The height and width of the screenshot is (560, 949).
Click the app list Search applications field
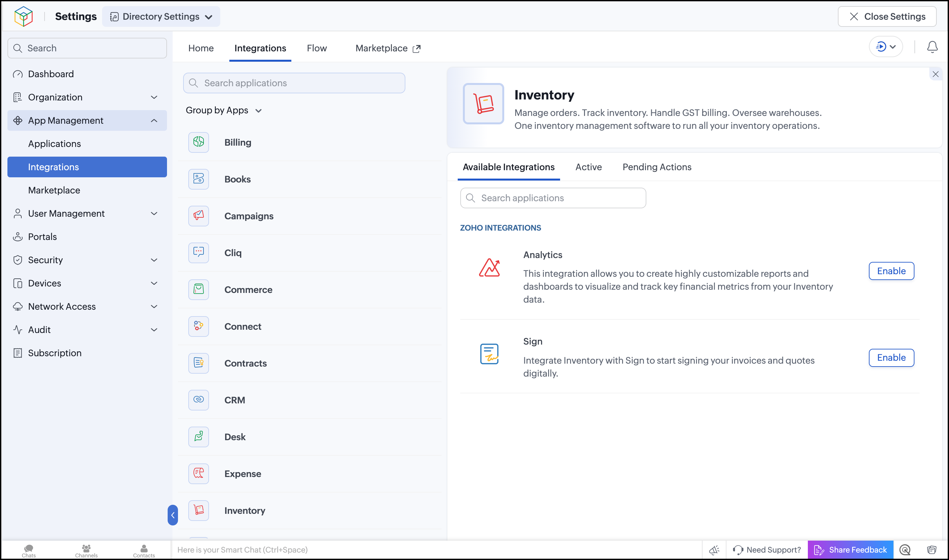pos(294,83)
